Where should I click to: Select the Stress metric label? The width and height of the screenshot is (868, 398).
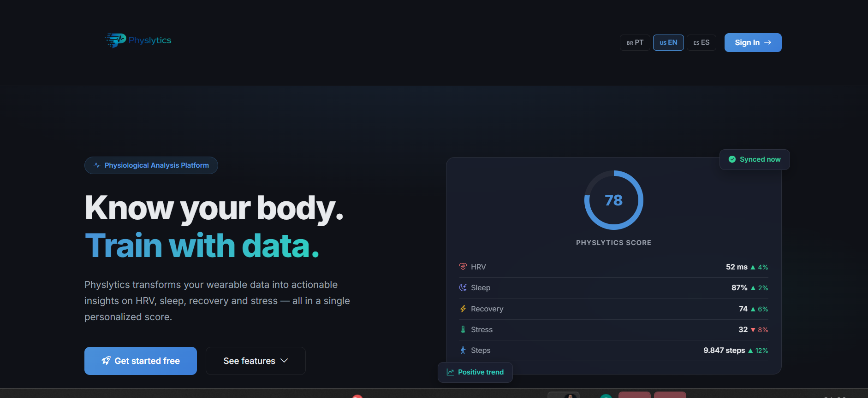[x=482, y=329]
